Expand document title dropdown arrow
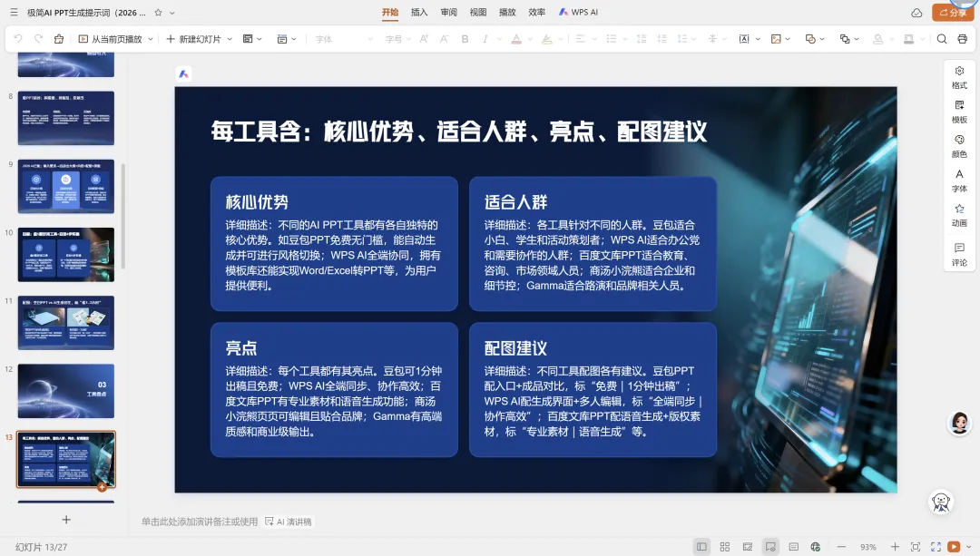The width and height of the screenshot is (980, 556). pos(172,13)
